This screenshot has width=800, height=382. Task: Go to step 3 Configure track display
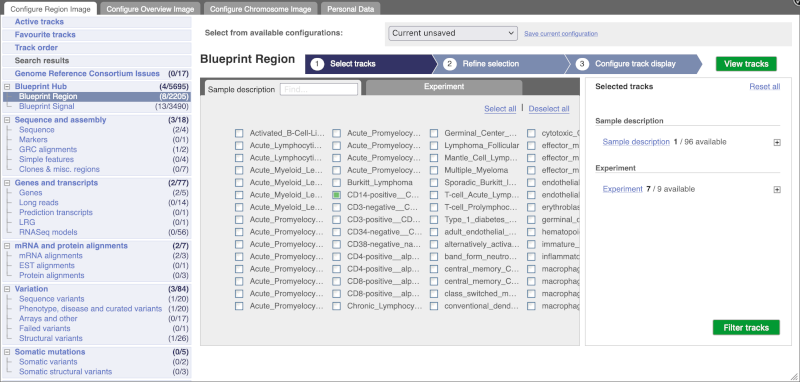click(x=633, y=64)
